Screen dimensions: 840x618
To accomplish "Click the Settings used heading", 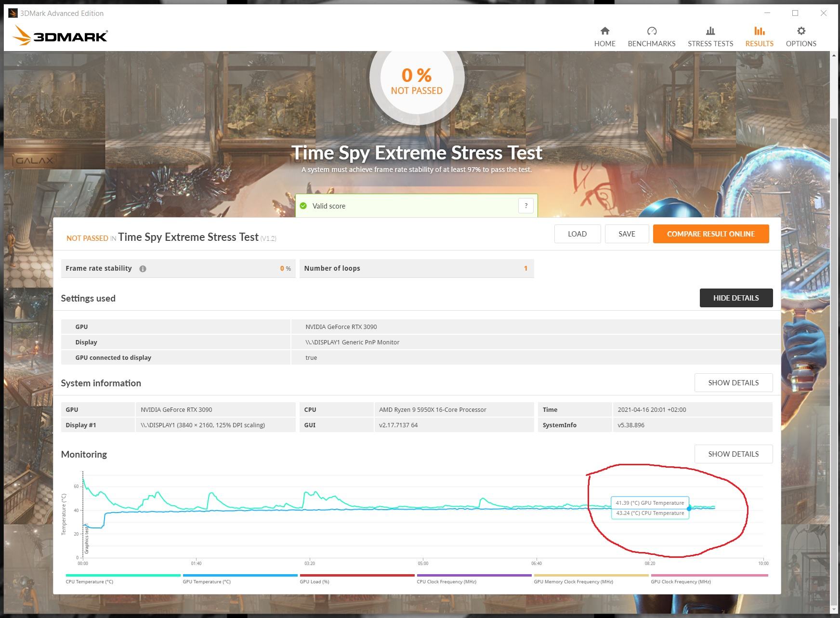I will 88,298.
